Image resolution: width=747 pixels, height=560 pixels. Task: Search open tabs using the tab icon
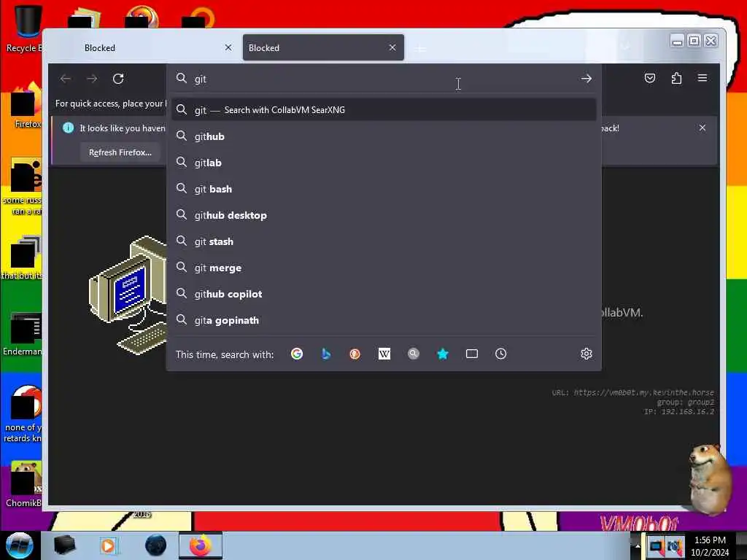472,354
